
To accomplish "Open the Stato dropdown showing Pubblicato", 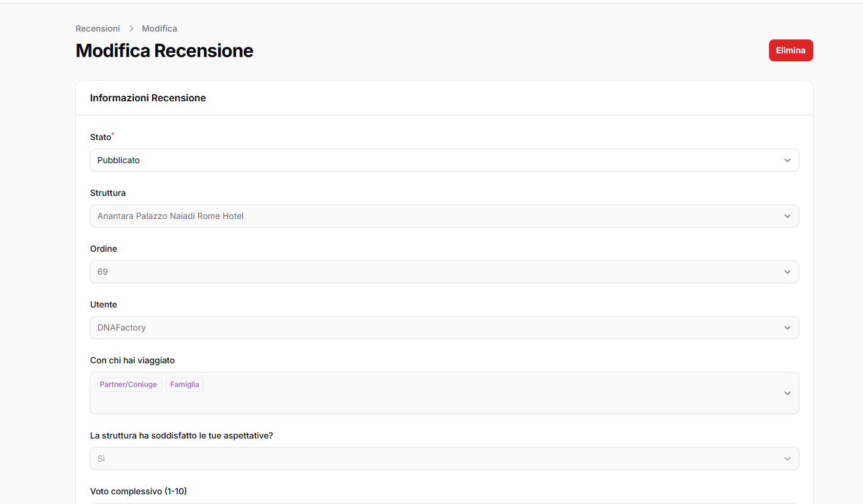I will point(425,161).
